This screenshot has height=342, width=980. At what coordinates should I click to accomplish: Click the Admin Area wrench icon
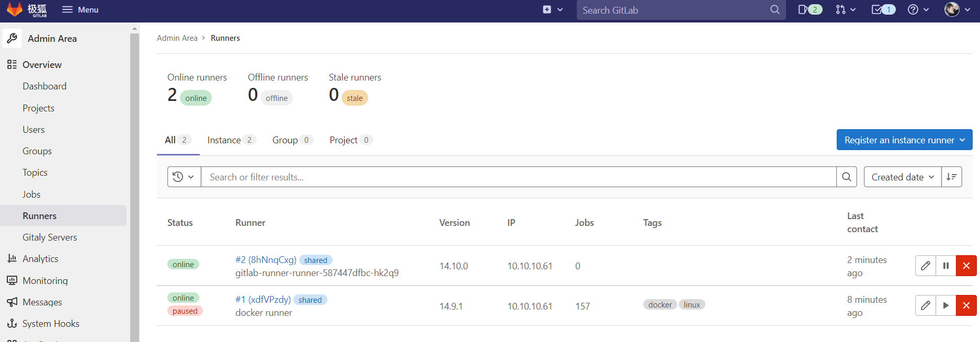click(x=12, y=38)
